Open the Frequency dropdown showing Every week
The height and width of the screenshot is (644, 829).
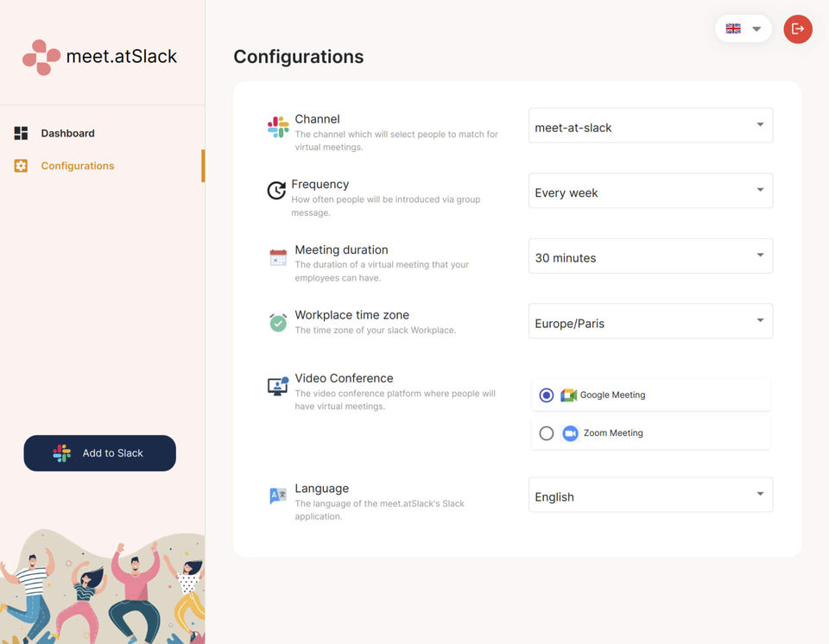[651, 191]
